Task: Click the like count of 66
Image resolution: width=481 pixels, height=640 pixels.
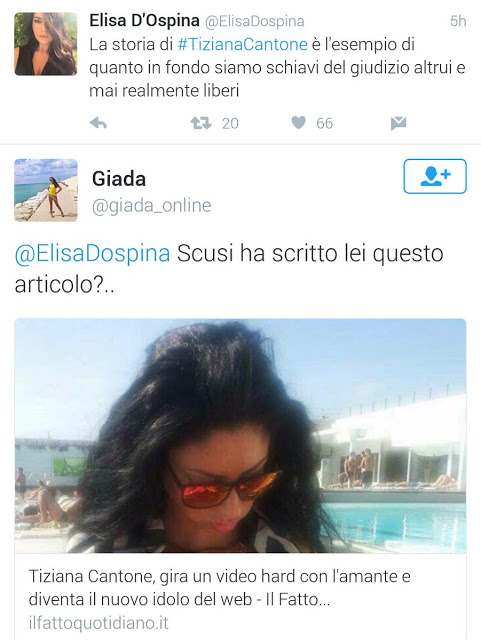Action: click(x=325, y=123)
